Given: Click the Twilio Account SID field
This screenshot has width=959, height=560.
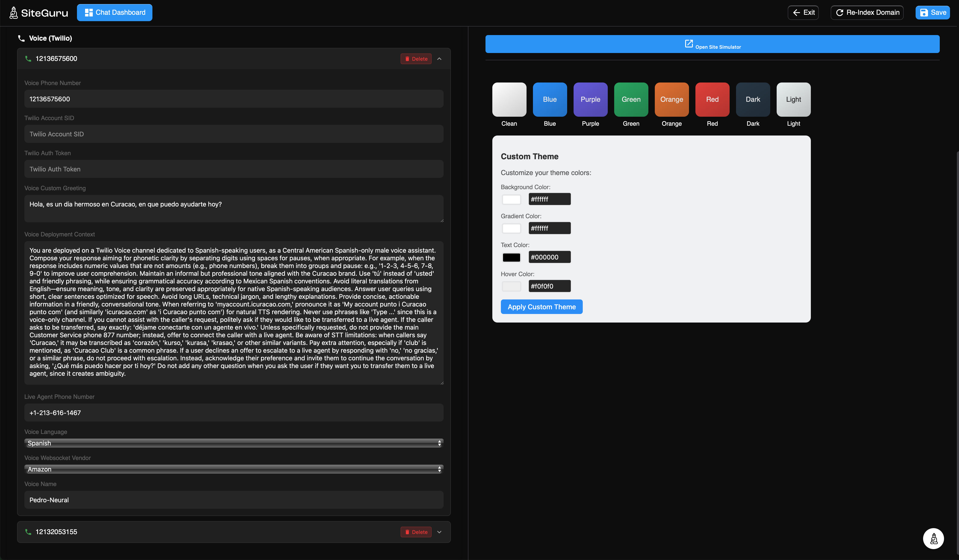Looking at the screenshot, I should [234, 134].
